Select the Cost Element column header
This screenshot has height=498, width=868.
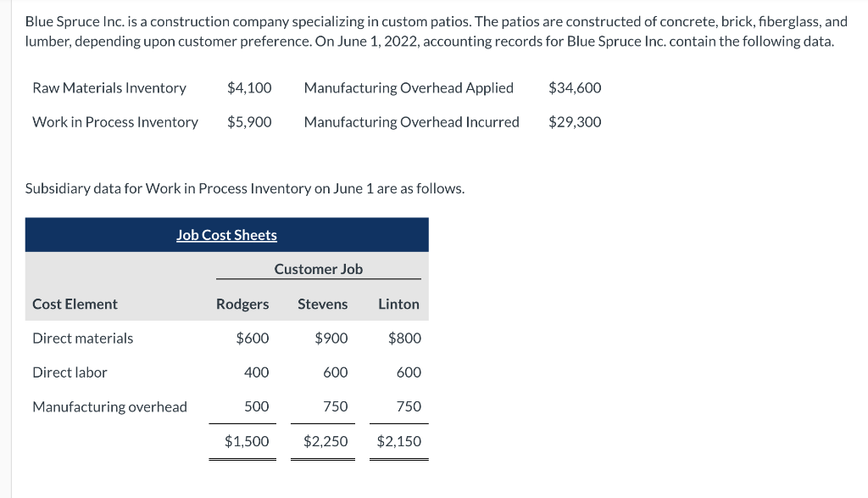(x=75, y=304)
